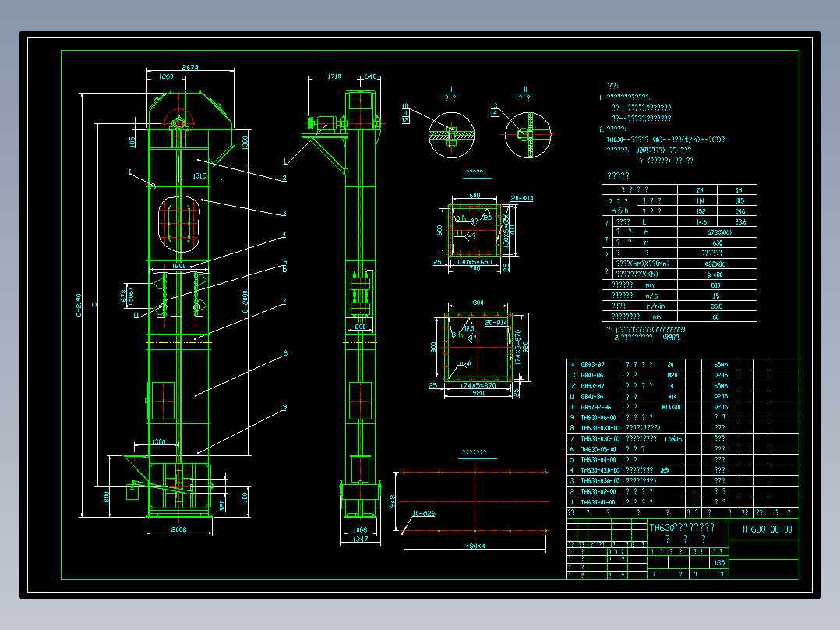Select the 1710 dimension above side view

[x=334, y=76]
